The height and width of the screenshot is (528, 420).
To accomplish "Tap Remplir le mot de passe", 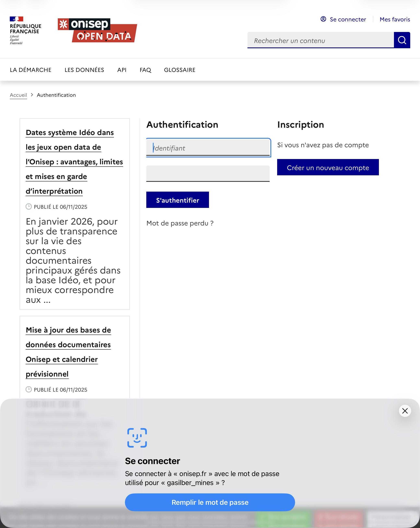I will pos(210,502).
